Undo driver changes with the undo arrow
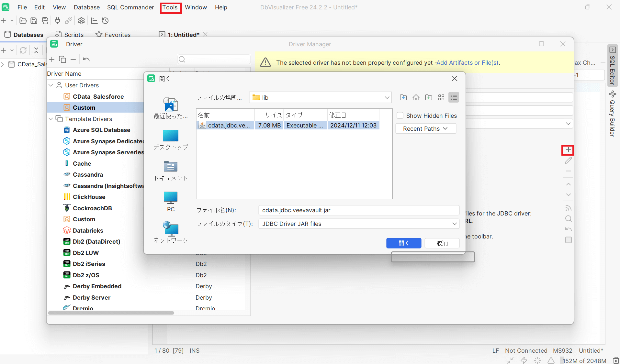 coord(86,59)
